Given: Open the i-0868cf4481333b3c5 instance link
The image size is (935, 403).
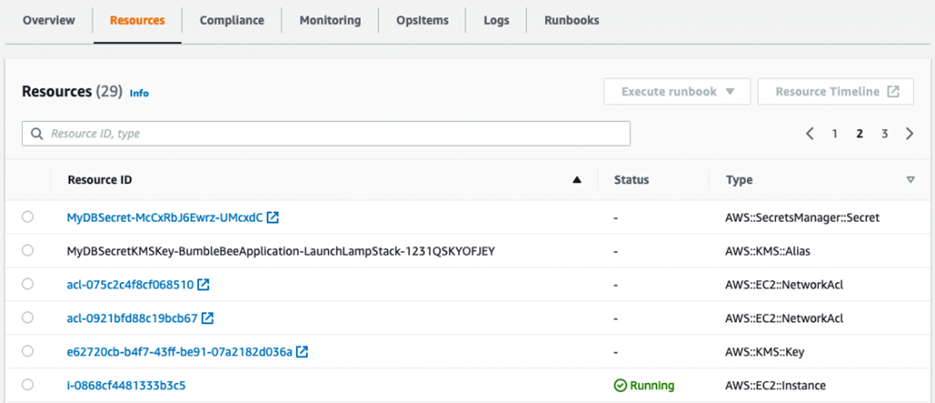Looking at the screenshot, I should 126,385.
